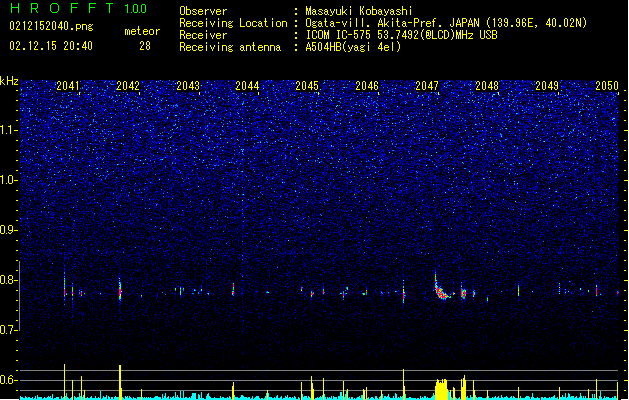
Task: Click the 0.8 kHz axis label
Action: [x=9, y=280]
